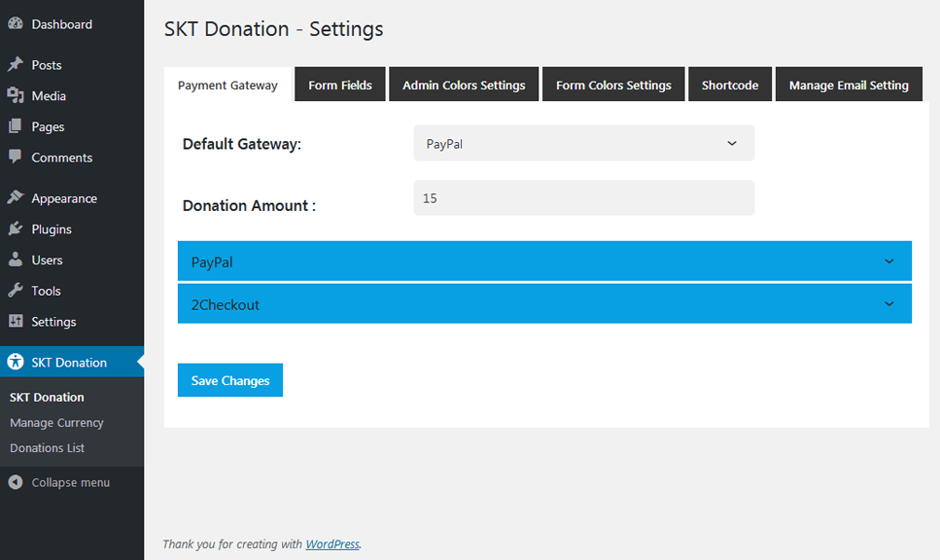Click the Tools wrench icon
This screenshot has width=940, height=560.
pyautogui.click(x=16, y=291)
